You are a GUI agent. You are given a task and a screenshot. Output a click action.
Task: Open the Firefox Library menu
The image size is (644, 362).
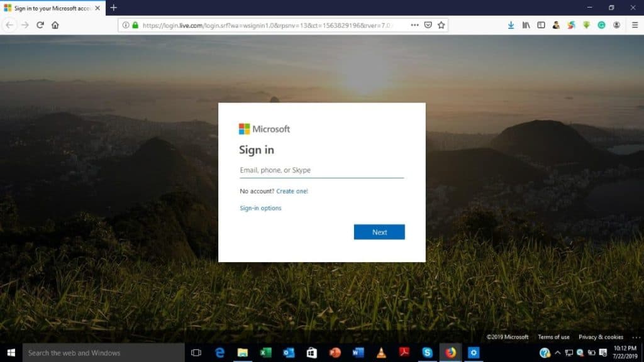tap(526, 25)
